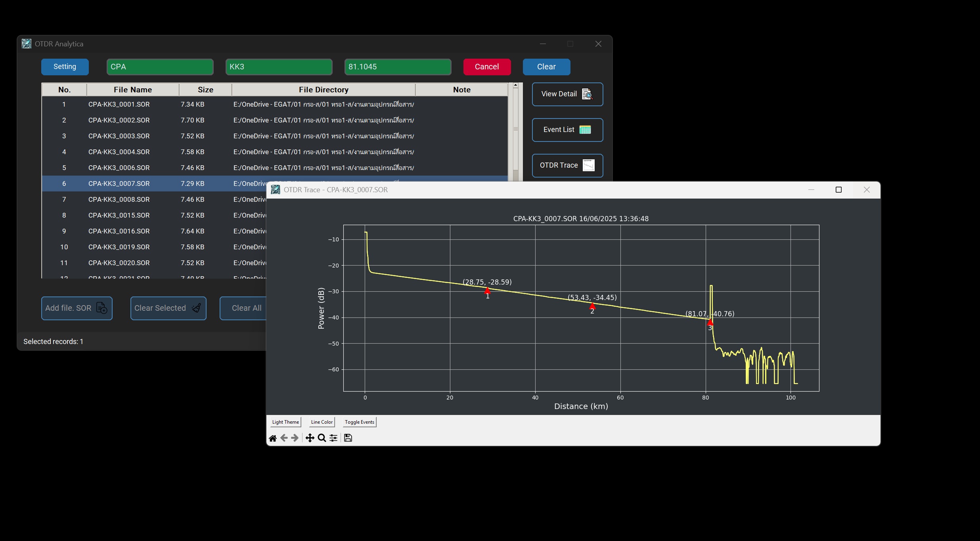Click the green input field containing KK3
Viewport: 980px width, 541px height.
click(278, 67)
